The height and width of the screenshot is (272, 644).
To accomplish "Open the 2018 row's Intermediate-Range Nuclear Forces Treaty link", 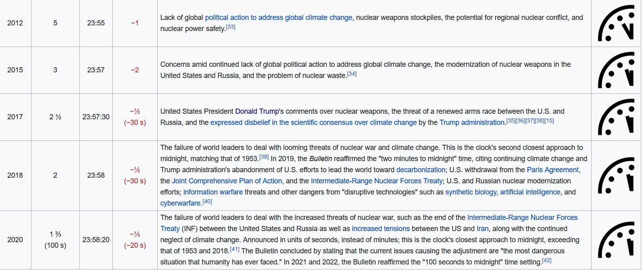I will (377, 181).
